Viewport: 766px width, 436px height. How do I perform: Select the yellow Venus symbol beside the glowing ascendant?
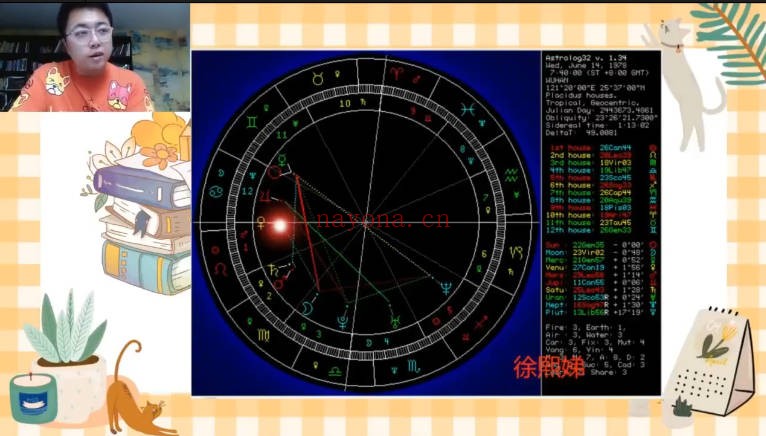[x=261, y=223]
